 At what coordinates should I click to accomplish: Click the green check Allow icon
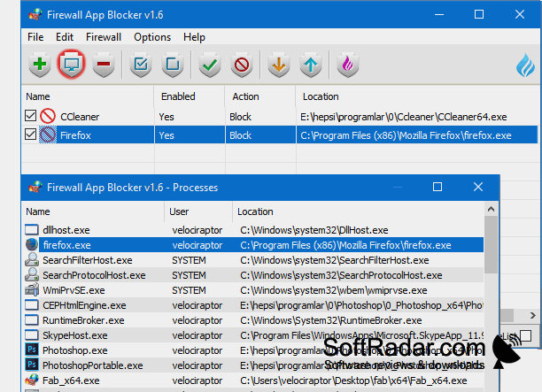210,65
